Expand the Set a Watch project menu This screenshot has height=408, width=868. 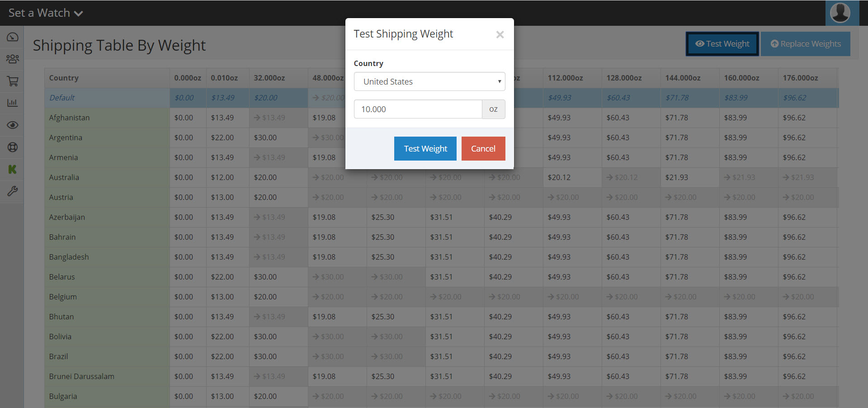pyautogui.click(x=46, y=13)
